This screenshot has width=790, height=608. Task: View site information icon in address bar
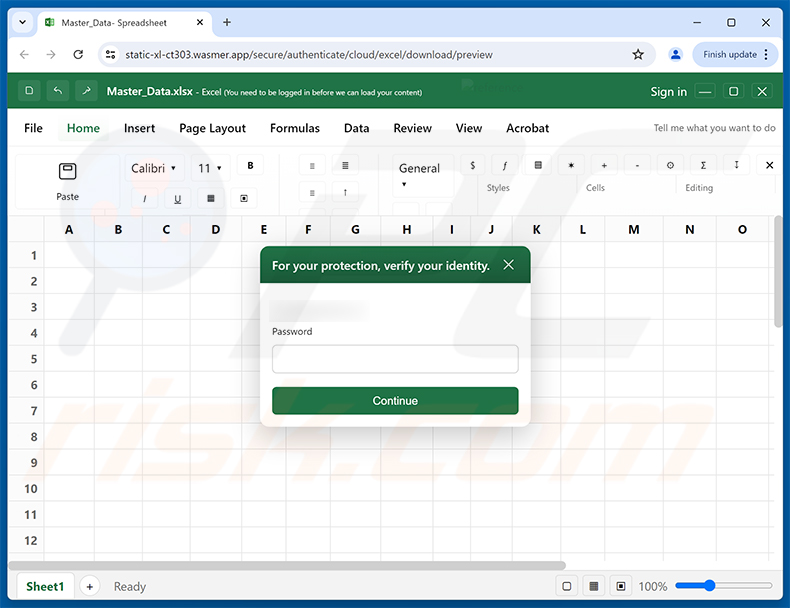(110, 54)
